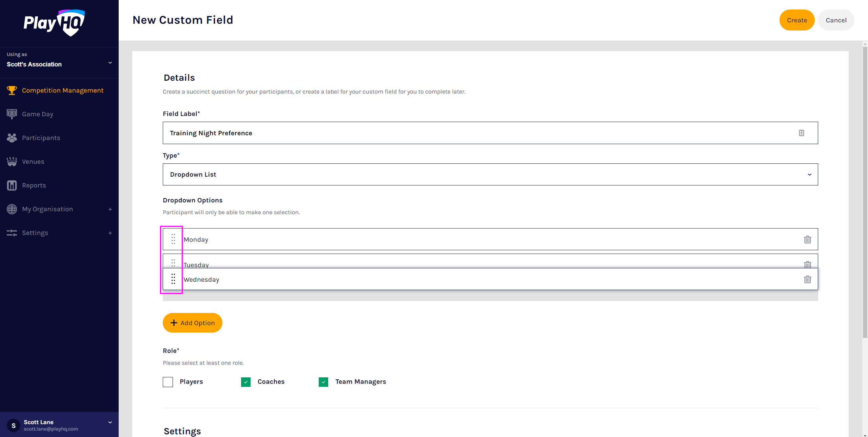Click the Wednesday option trash icon
Screen dimensions: 868x437
[807, 279]
